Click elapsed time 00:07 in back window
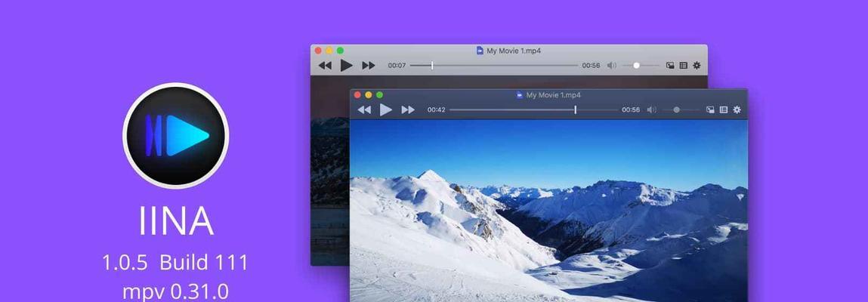868x302 pixels. pos(397,65)
